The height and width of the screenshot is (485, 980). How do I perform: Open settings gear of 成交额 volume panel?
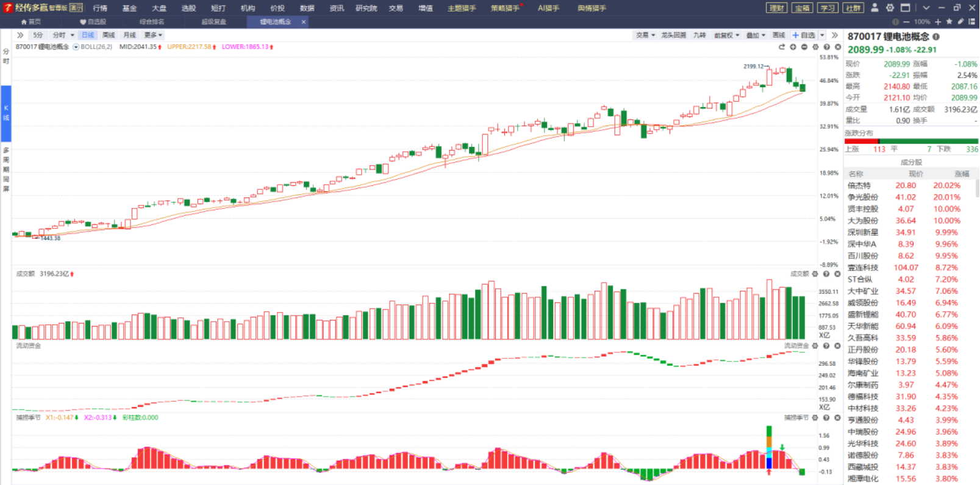pyautogui.click(x=815, y=274)
